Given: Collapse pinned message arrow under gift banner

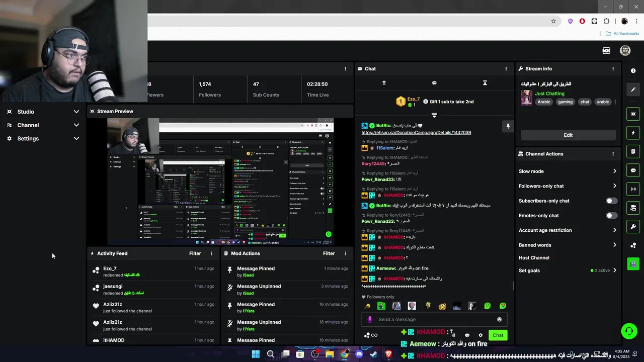Looking at the screenshot, I should (434, 115).
